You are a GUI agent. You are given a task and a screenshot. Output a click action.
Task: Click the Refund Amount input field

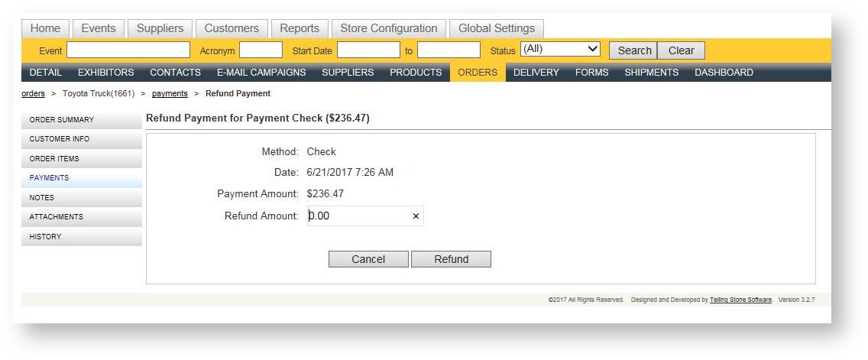pyautogui.click(x=365, y=216)
